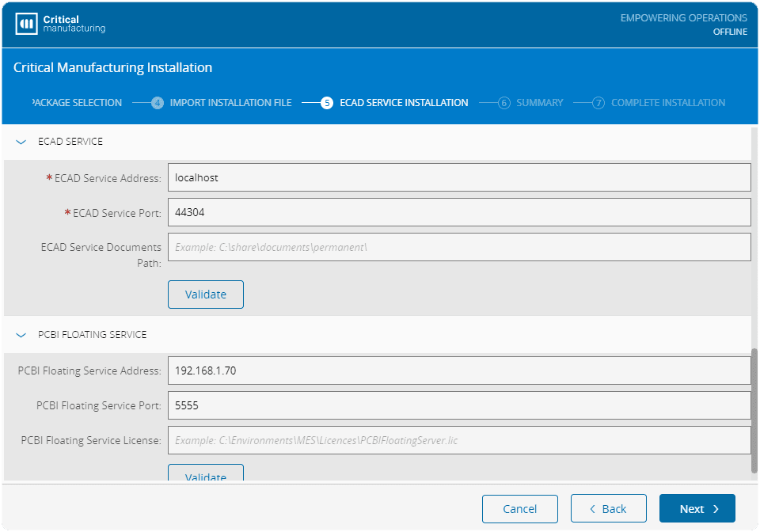Collapse the PCBI FLOATING SERVICE section
The image size is (760, 532).
point(21,335)
